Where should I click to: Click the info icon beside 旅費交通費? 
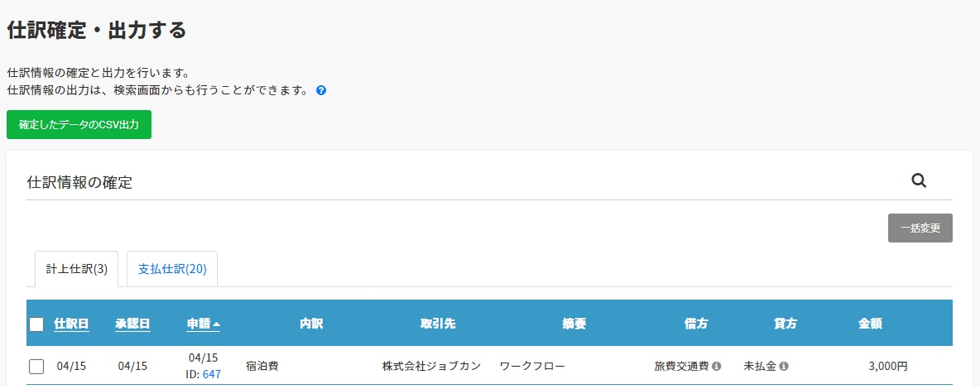(717, 366)
